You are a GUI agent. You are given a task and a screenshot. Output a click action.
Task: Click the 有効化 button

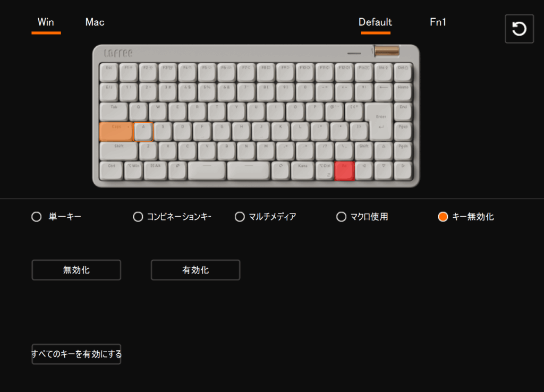[x=195, y=270]
